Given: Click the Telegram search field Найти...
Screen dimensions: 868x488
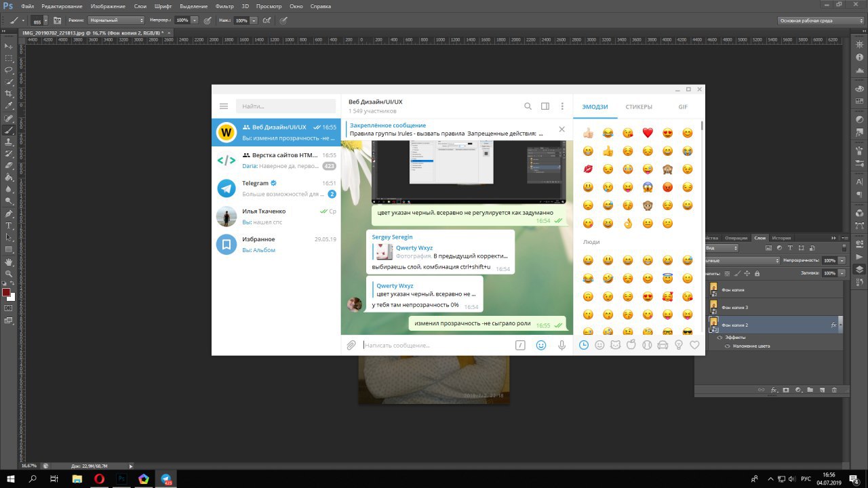Looking at the screenshot, I should pyautogui.click(x=285, y=106).
